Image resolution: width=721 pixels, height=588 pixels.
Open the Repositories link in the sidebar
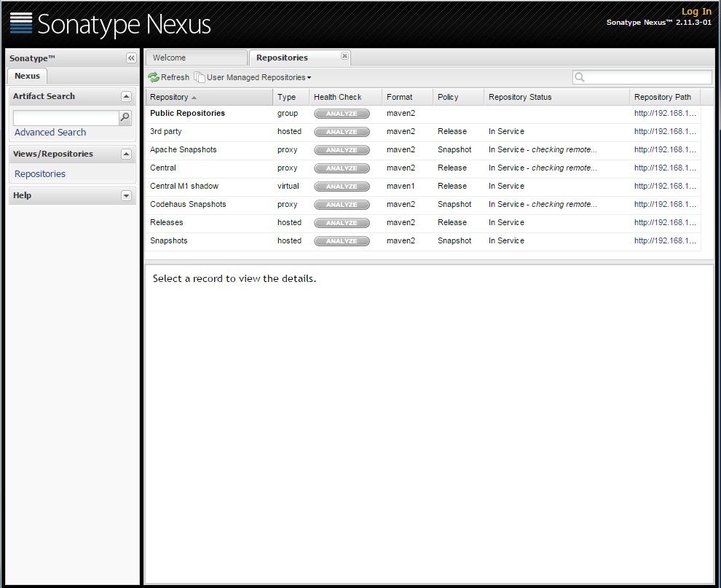coord(40,174)
